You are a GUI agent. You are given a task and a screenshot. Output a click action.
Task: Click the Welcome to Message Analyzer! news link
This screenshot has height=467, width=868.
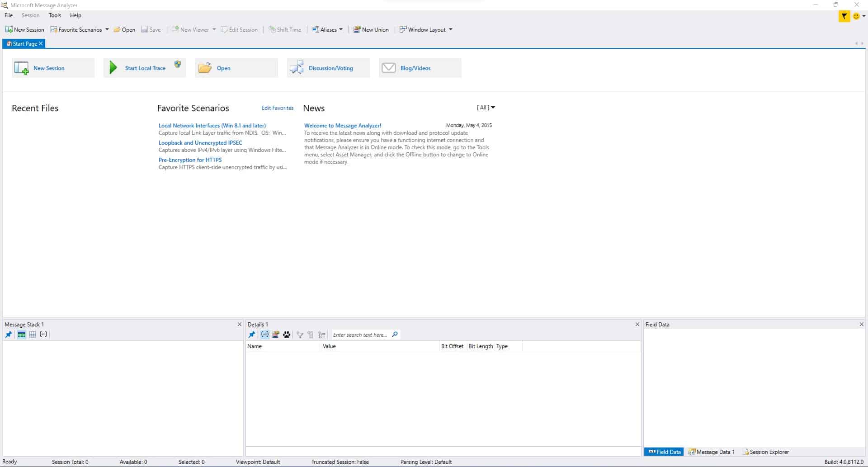(x=343, y=126)
